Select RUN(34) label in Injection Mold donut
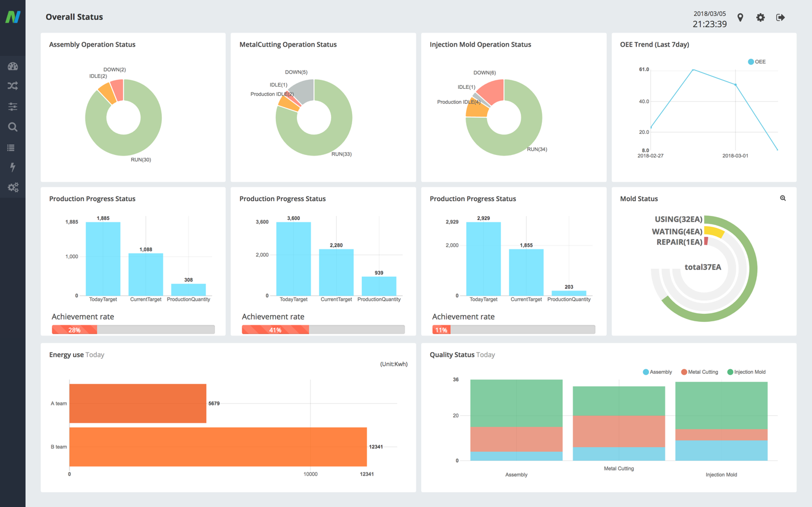Screen dimensions: 812x507 537,149
